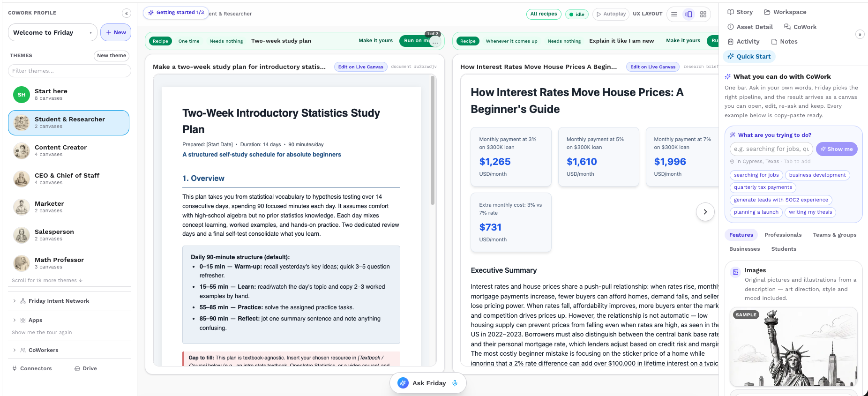
Task: Click All recipes button
Action: point(544,14)
